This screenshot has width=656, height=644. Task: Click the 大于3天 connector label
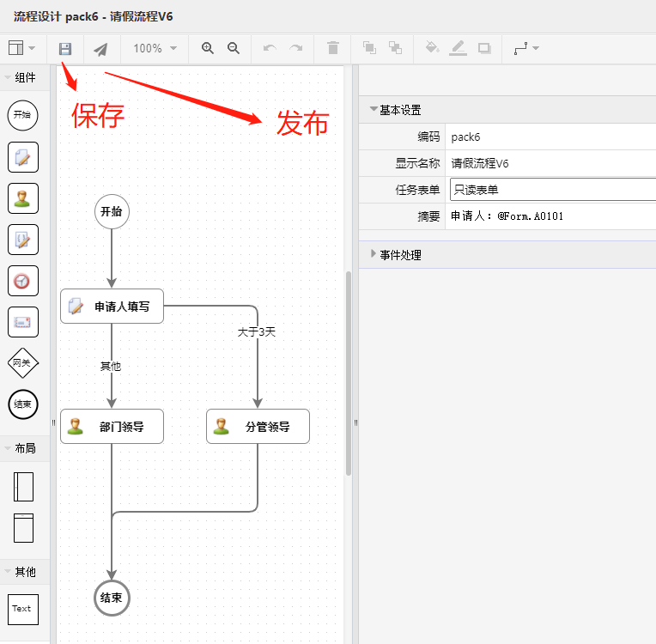coord(257,331)
